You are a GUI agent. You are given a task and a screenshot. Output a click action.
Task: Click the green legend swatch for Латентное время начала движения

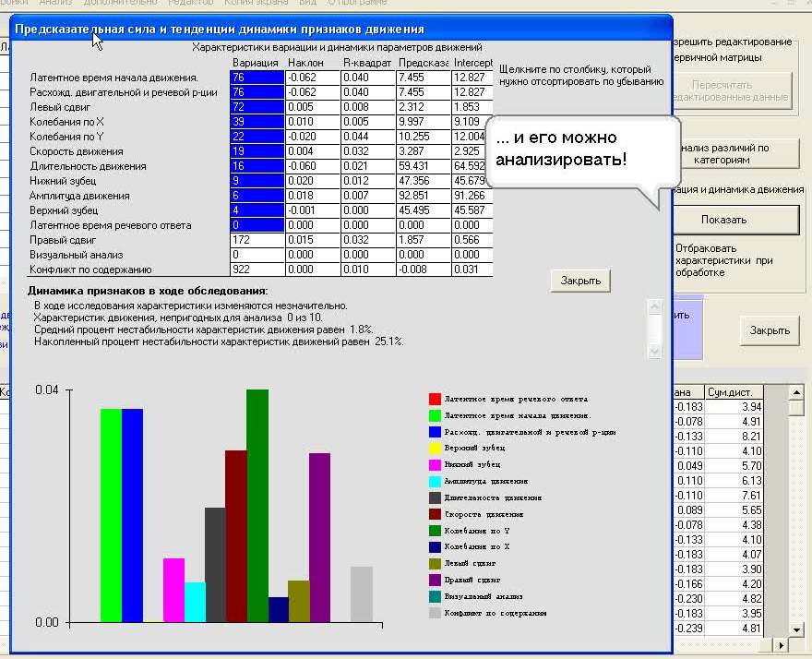point(435,415)
